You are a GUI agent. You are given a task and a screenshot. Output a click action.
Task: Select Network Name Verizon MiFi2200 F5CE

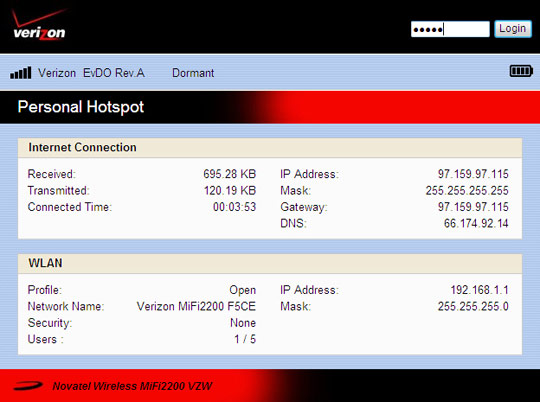click(x=196, y=307)
